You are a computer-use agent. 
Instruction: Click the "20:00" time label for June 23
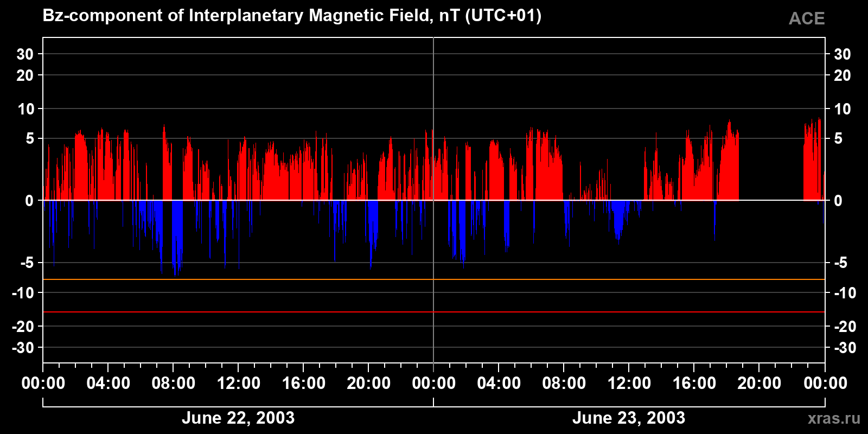click(759, 384)
